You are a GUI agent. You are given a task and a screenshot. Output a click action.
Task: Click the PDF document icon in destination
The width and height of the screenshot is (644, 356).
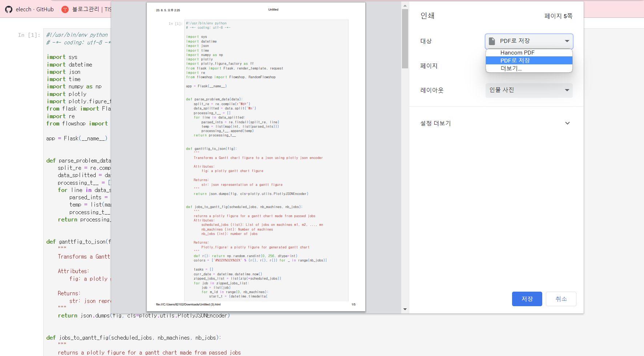492,41
